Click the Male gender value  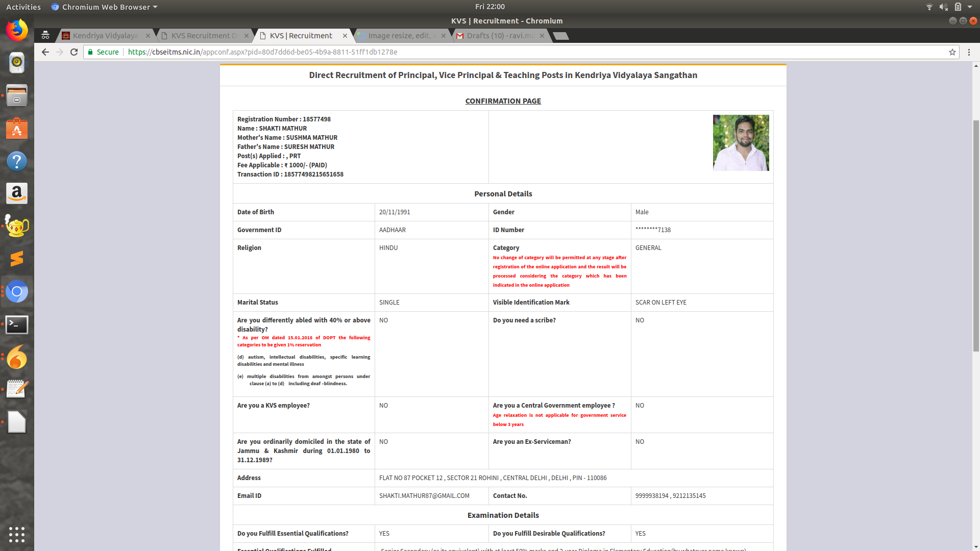click(x=642, y=212)
